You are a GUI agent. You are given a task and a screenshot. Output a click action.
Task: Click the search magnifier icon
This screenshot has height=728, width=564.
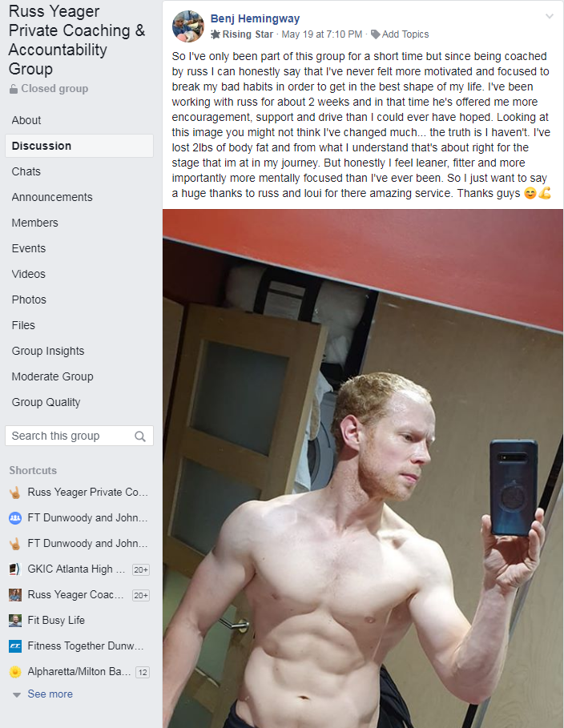pos(140,436)
